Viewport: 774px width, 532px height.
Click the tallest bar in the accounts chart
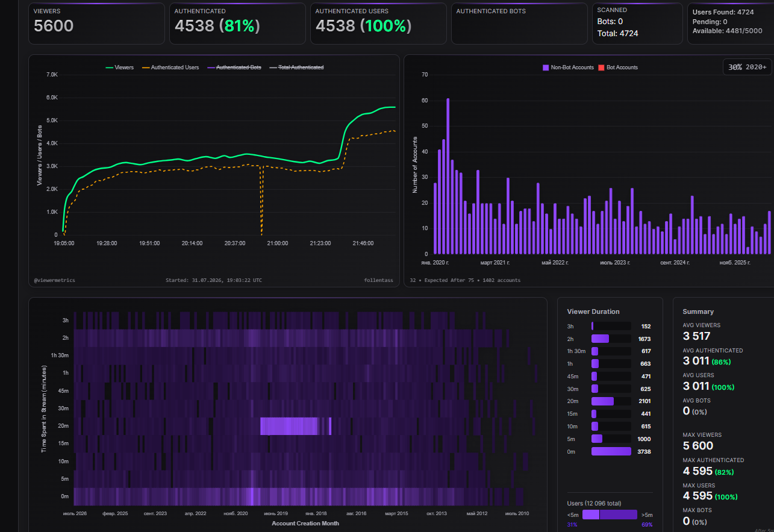(x=448, y=176)
